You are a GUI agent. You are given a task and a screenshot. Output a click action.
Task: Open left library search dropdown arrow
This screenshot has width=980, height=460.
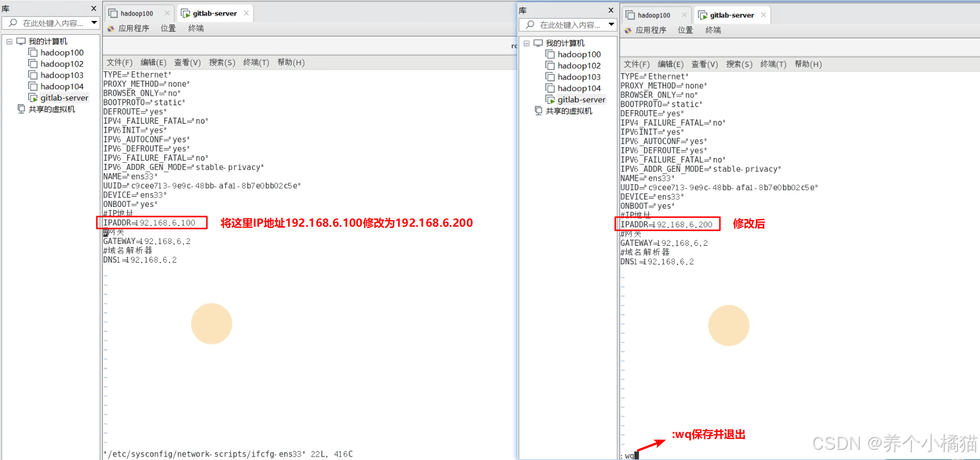tap(94, 23)
